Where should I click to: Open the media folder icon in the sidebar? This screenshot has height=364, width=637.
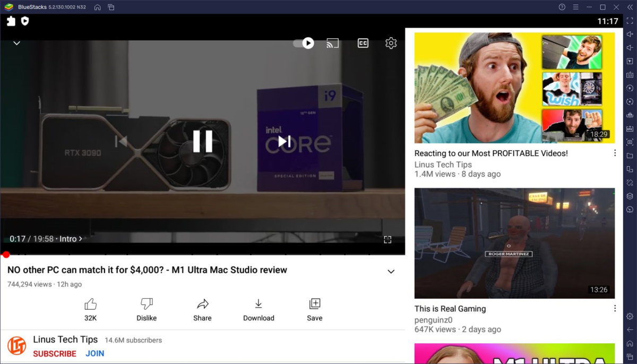coord(630,155)
